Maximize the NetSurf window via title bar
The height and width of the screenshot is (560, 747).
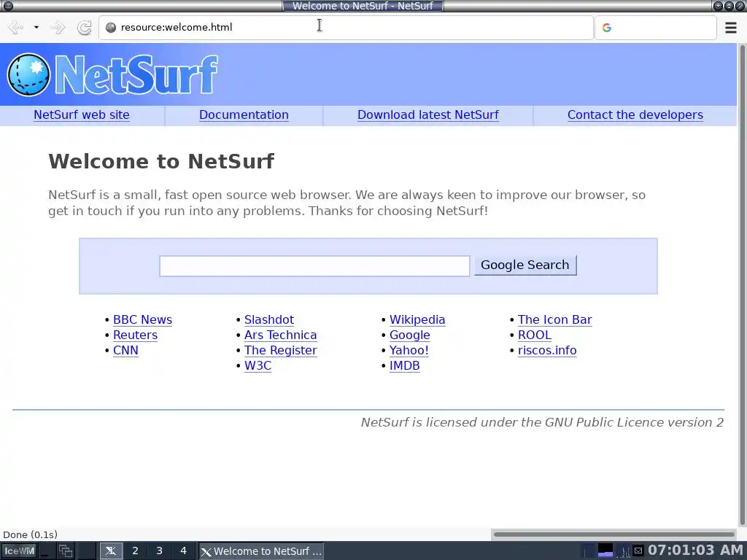[x=729, y=6]
